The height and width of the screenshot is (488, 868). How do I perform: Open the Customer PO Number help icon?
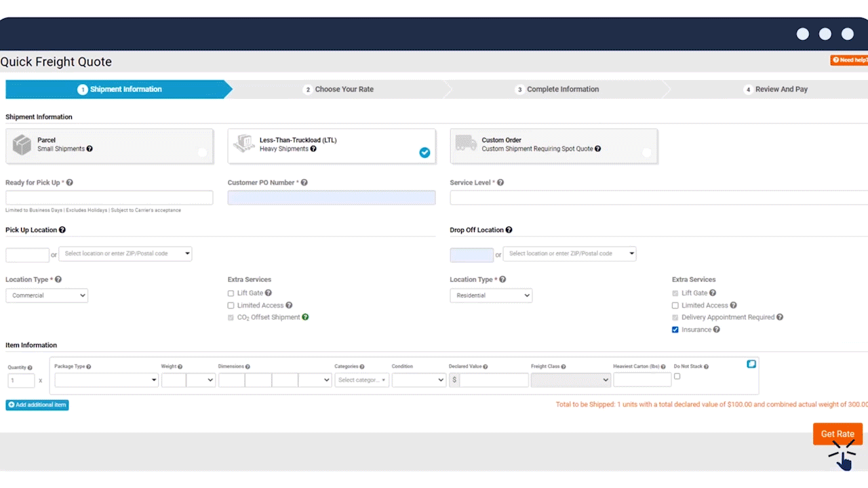point(304,183)
